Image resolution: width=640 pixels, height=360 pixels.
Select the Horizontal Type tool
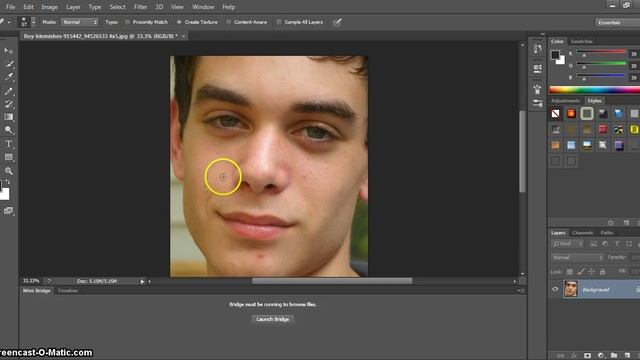[8, 144]
